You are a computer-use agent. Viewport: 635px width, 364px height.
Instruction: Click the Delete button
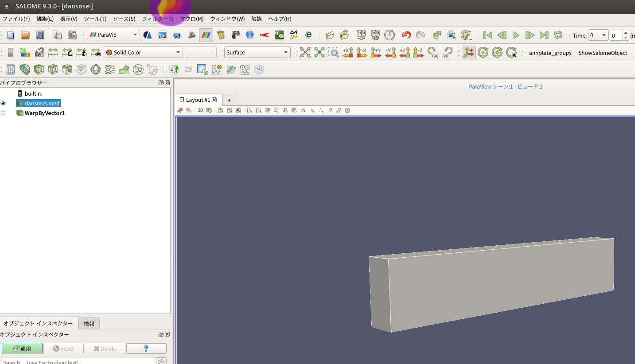tap(105, 349)
